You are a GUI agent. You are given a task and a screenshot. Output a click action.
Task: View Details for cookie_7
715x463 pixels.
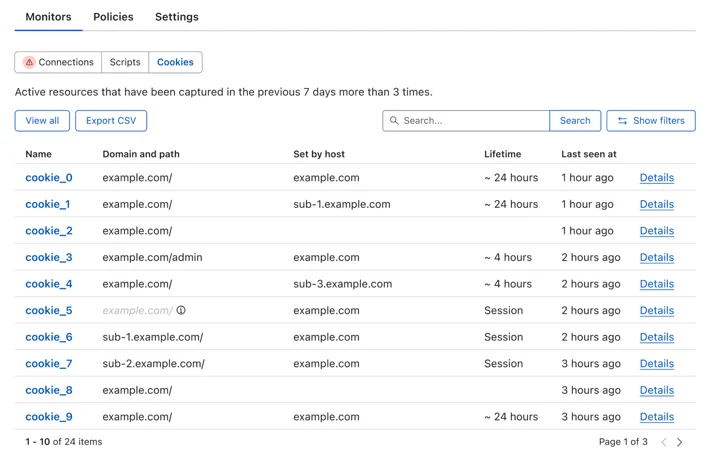click(x=657, y=364)
